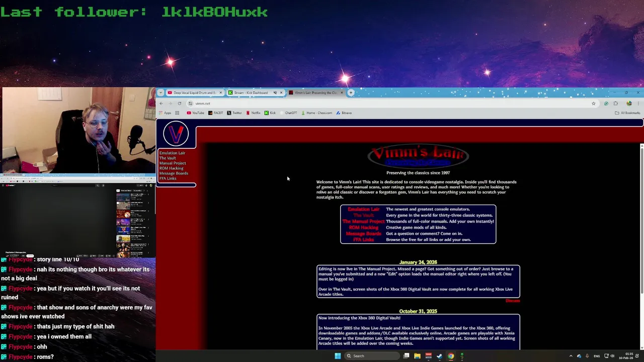Open the ChatGPT bookmark

pyautogui.click(x=288, y=113)
